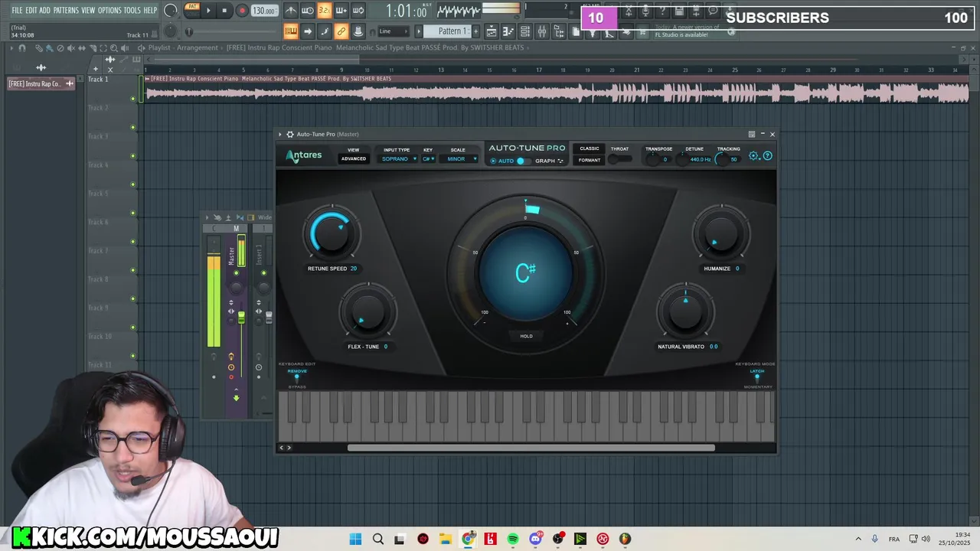This screenshot has height=551, width=980.
Task: Click the Detune 440.0 Hz value
Action: pyautogui.click(x=700, y=159)
